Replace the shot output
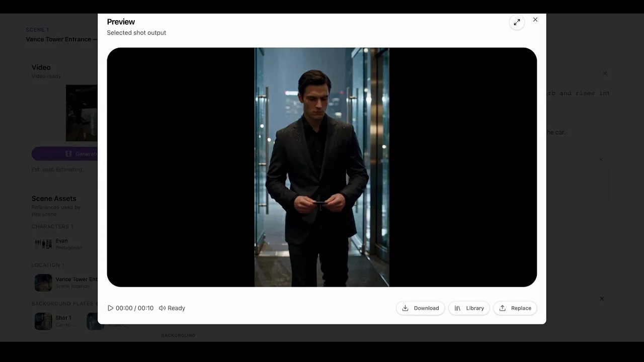 (x=515, y=308)
